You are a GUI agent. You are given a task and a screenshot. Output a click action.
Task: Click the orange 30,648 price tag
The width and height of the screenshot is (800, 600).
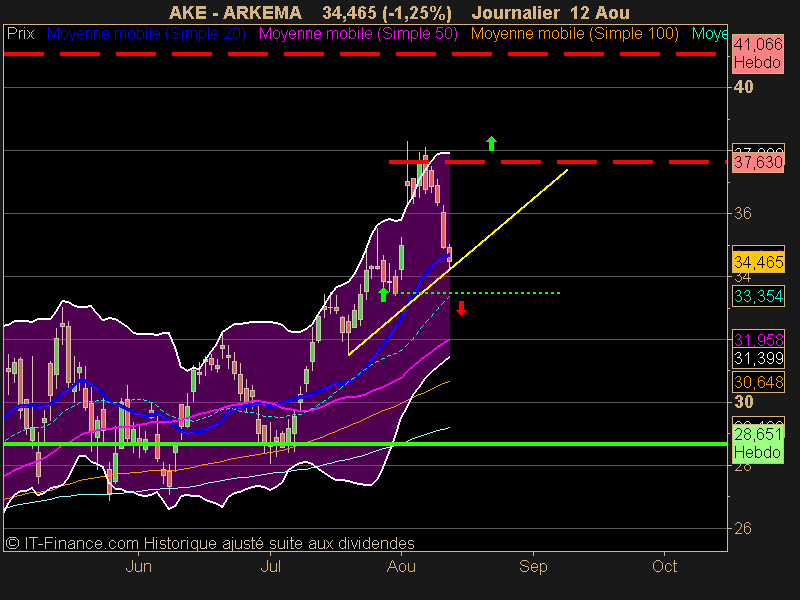click(x=758, y=382)
